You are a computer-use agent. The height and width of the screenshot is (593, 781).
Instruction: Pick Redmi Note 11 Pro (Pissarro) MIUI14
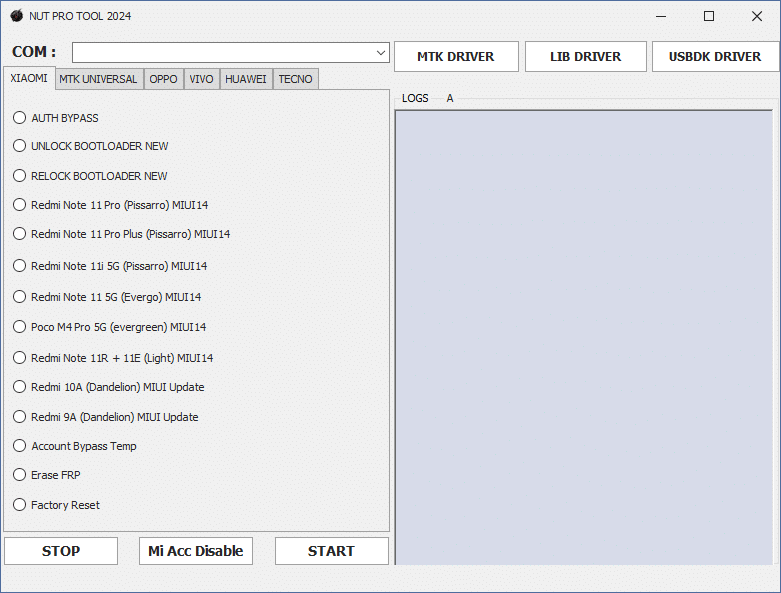(20, 205)
